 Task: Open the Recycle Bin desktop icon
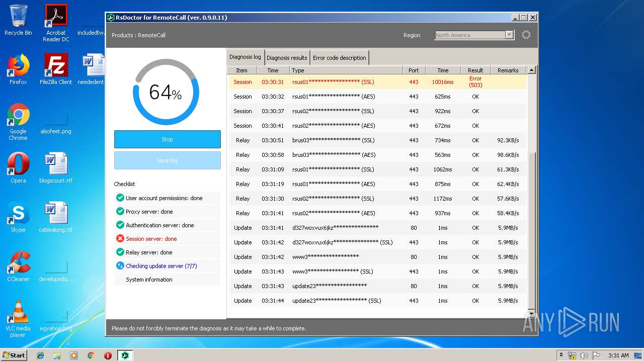[x=18, y=20]
